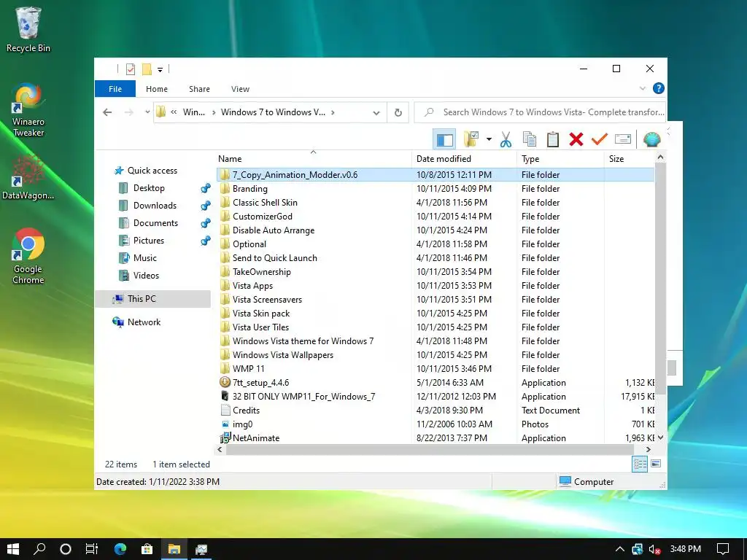The width and height of the screenshot is (747, 560).
Task: Open Desktop in the navigation pane
Action: click(x=149, y=188)
